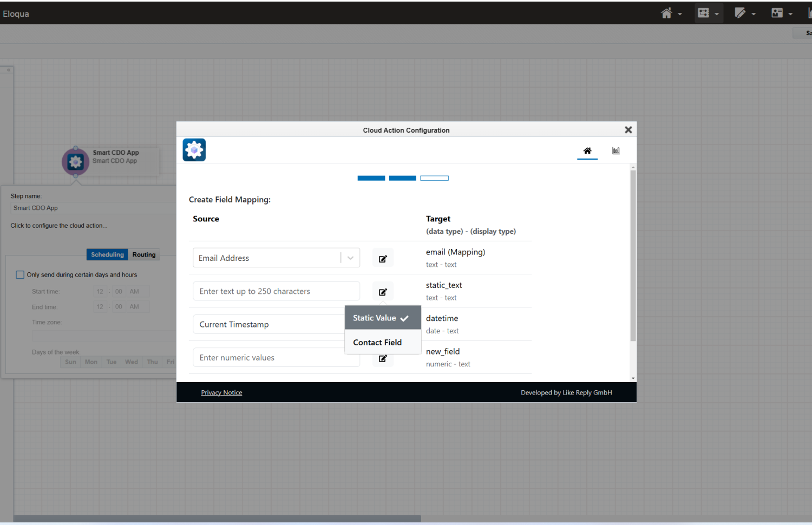Click the Start time AM selector
The height and width of the screenshot is (525, 812).
point(137,292)
